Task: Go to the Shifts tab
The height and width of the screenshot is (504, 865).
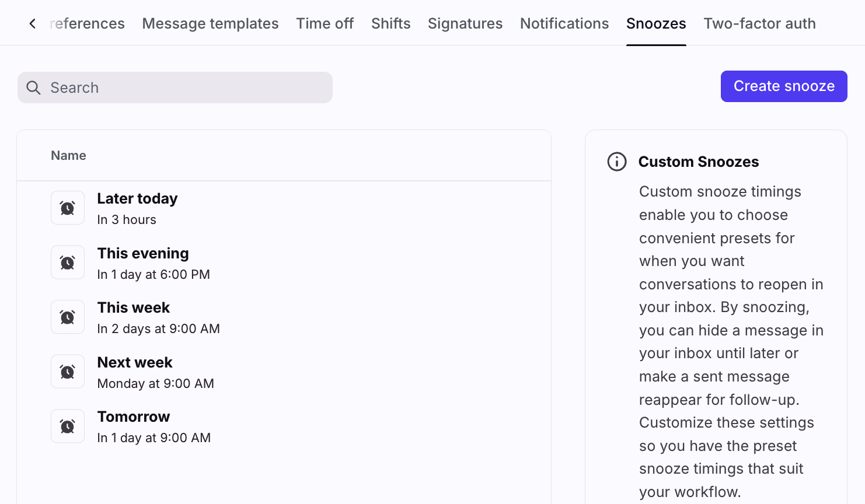Action: click(x=390, y=23)
